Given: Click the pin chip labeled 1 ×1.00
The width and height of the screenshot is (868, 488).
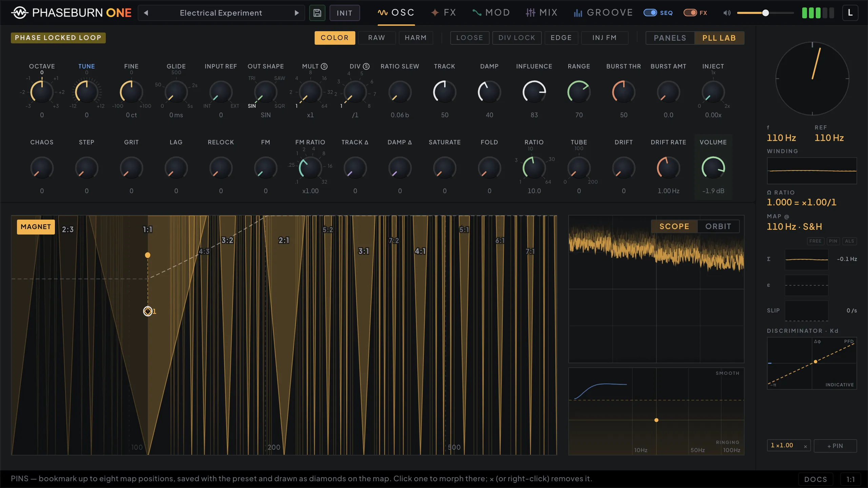Looking at the screenshot, I should click(789, 446).
